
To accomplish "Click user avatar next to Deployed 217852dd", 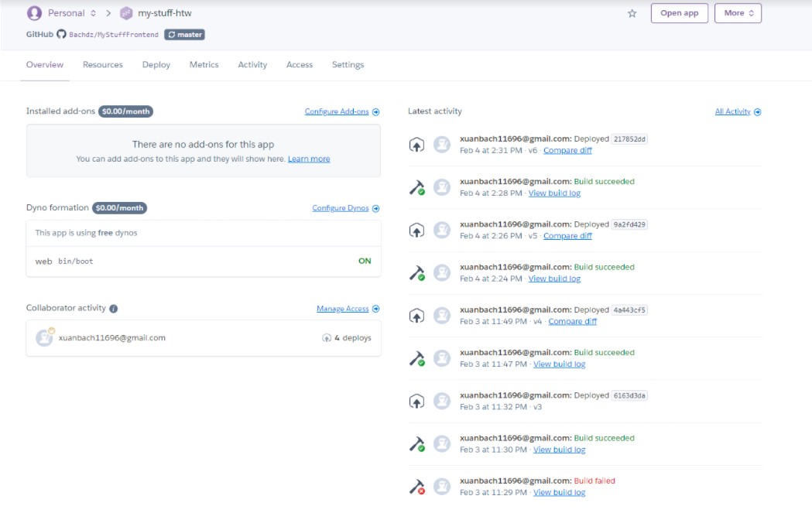I will tap(442, 145).
